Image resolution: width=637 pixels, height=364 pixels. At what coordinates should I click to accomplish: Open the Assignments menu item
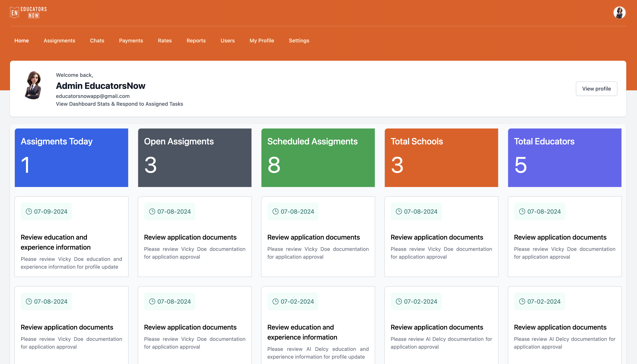click(59, 41)
